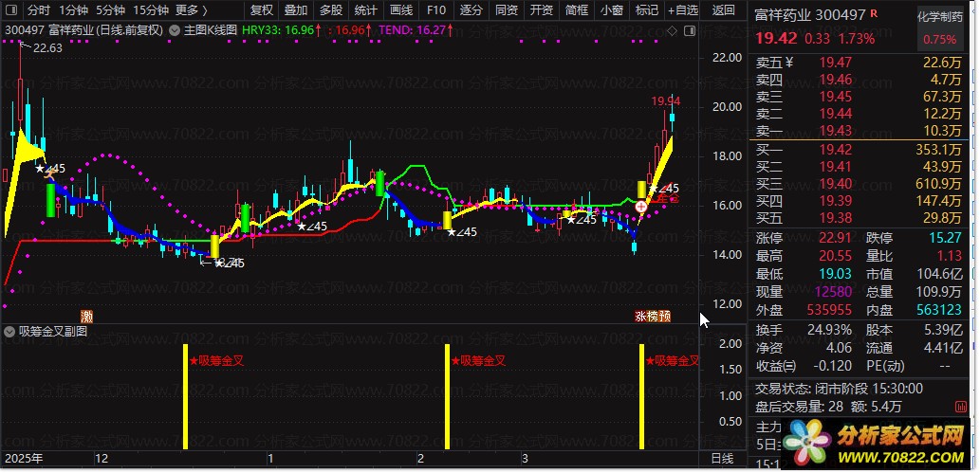Toggle the chart side panel icon
Viewport: 980px width, 473px height.
coord(690,30)
